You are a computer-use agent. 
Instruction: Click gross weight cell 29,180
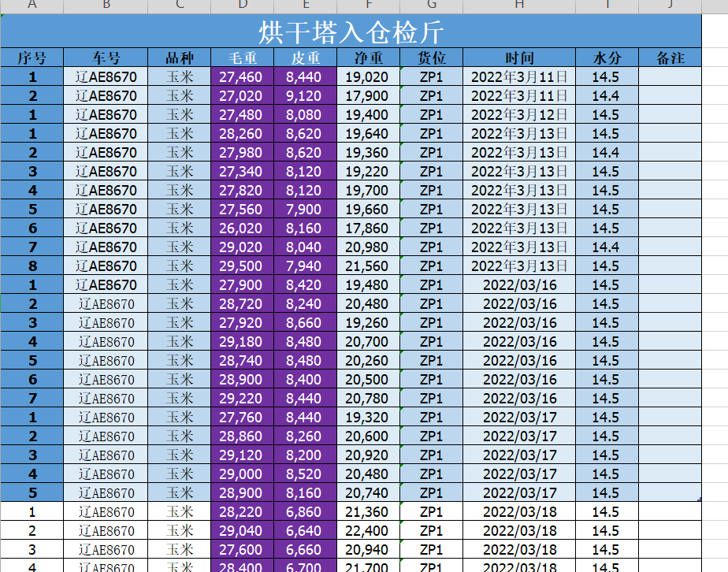(243, 342)
